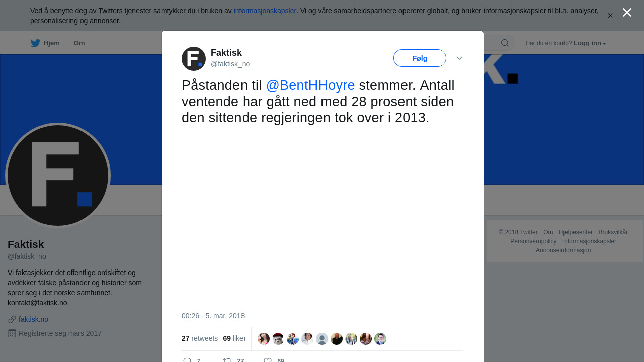The image size is (644, 362).
Task: Click the search magnifier icon
Action: click(x=505, y=43)
